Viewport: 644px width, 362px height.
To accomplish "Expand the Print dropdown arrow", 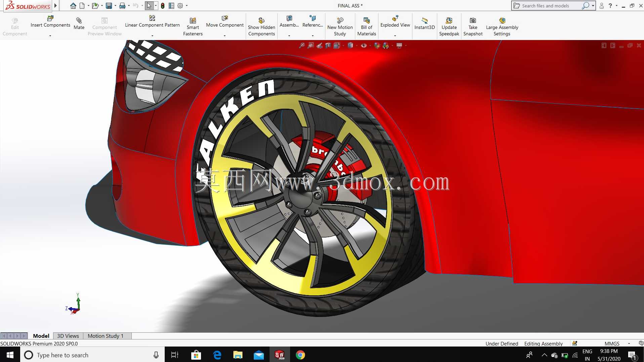I will pos(129,6).
